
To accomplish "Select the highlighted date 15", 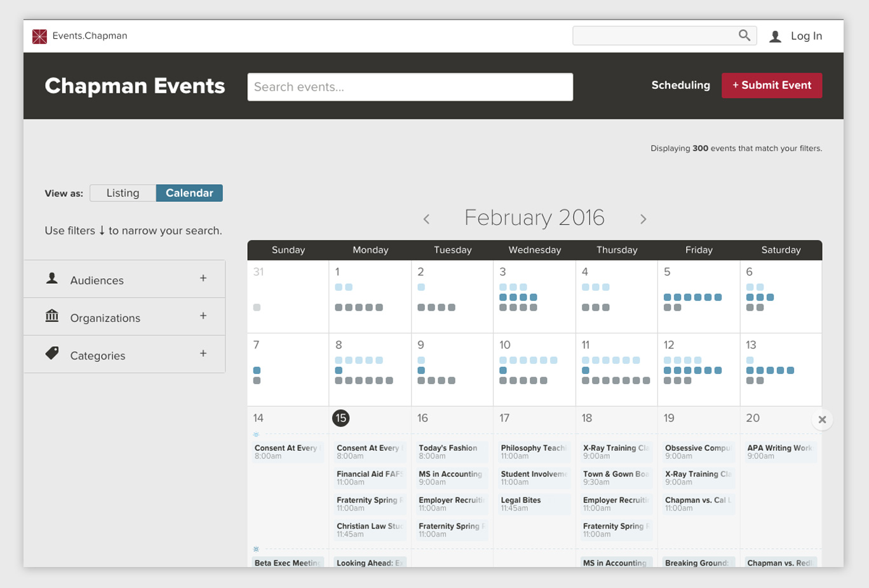I will tap(341, 418).
